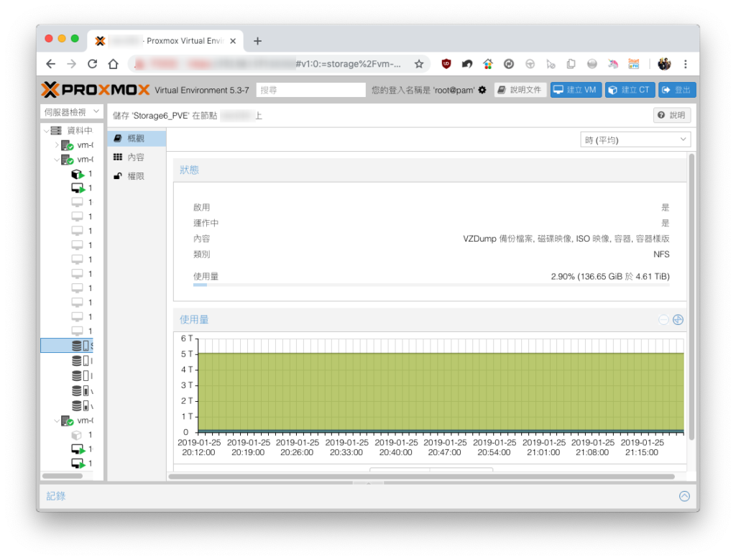736x560 pixels.
Task: Open the uBlock red shield extension
Action: 446,64
